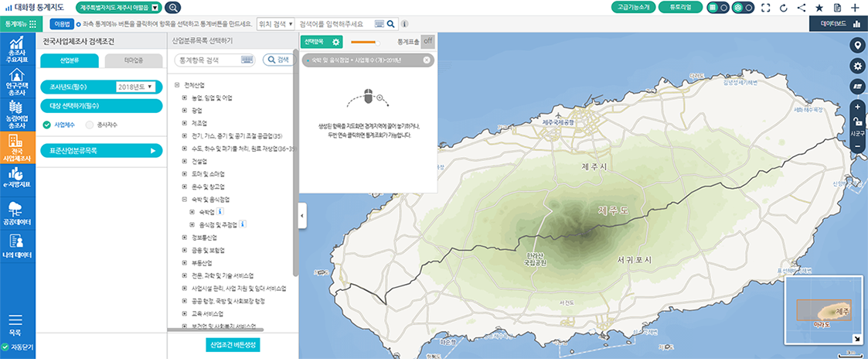Select the 사업체수 radio option
The width and height of the screenshot is (868, 359).
(x=46, y=125)
